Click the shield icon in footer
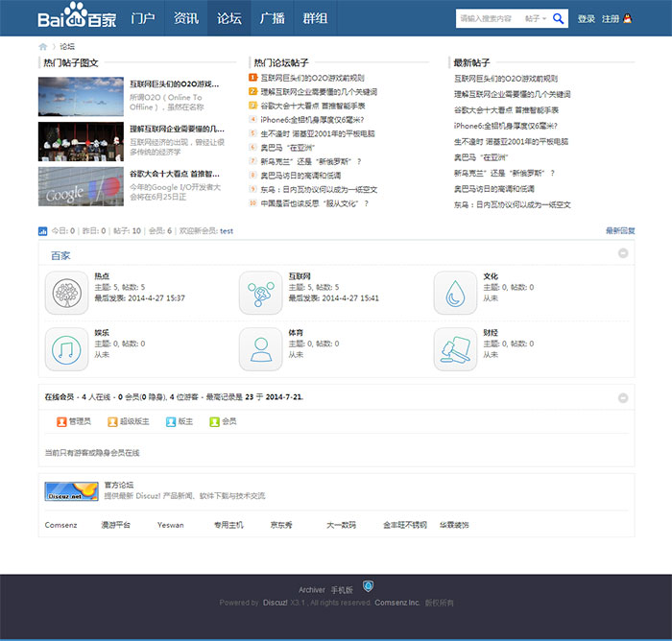 coord(368,586)
